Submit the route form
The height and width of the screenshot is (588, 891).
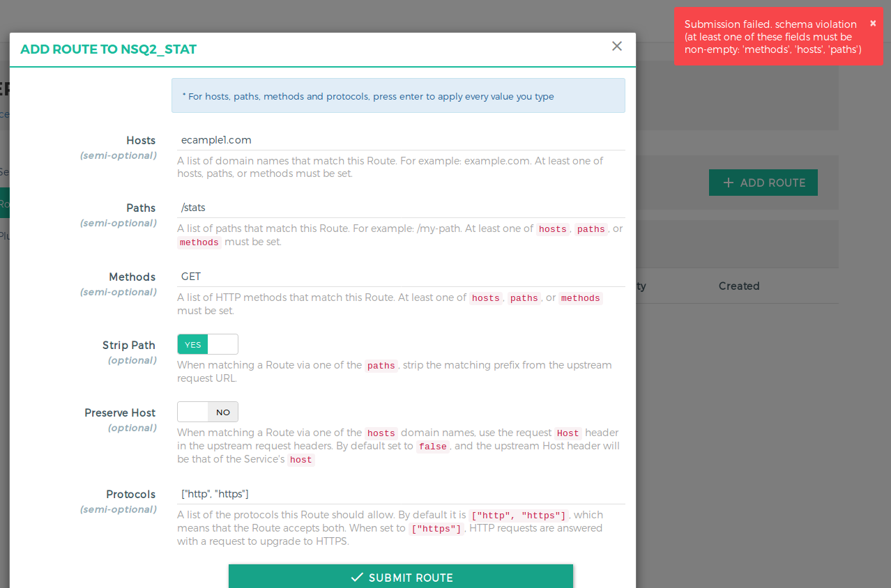point(401,577)
